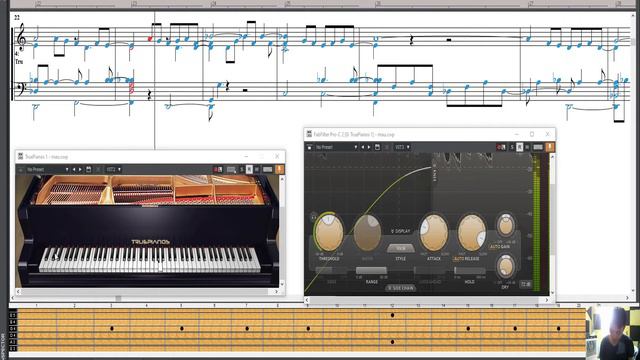Viewport: 640px width, 360px height.
Task: Open the compressor Style selector
Action: click(x=400, y=248)
